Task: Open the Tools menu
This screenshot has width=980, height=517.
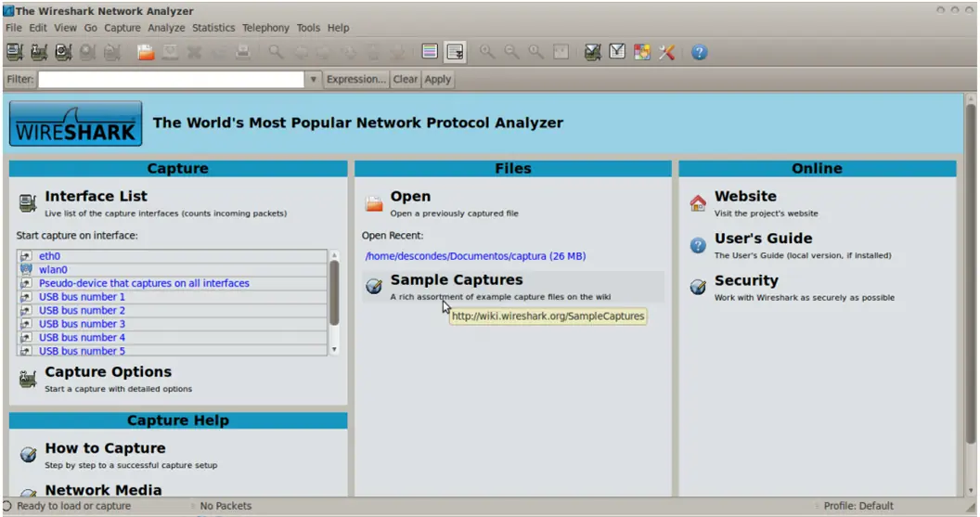Action: tap(308, 28)
